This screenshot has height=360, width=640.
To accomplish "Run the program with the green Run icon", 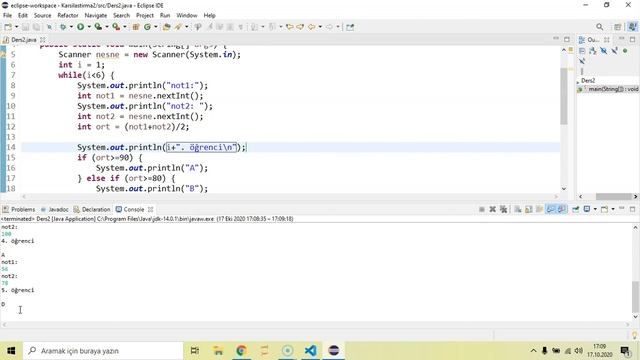I will (x=80, y=27).
